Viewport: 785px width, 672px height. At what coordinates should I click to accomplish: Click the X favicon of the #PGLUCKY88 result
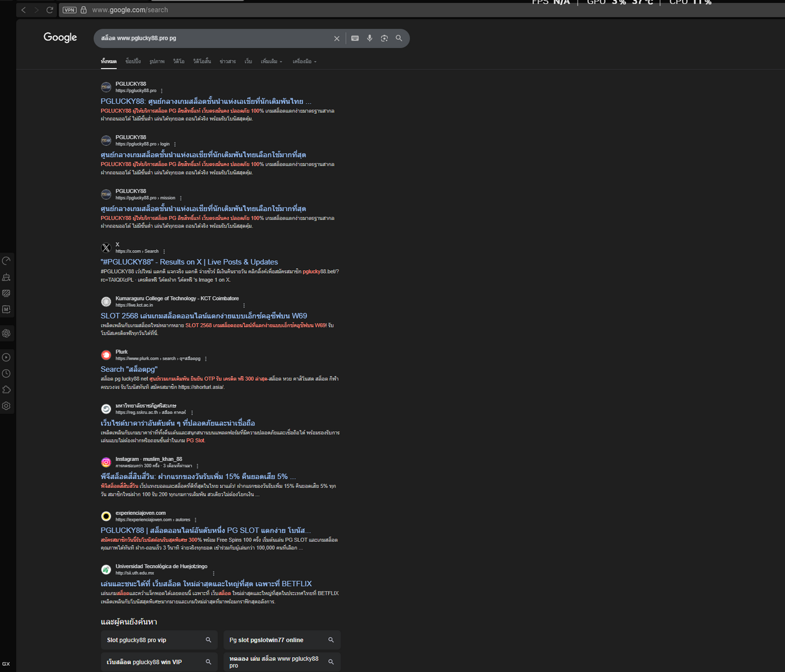point(106,248)
